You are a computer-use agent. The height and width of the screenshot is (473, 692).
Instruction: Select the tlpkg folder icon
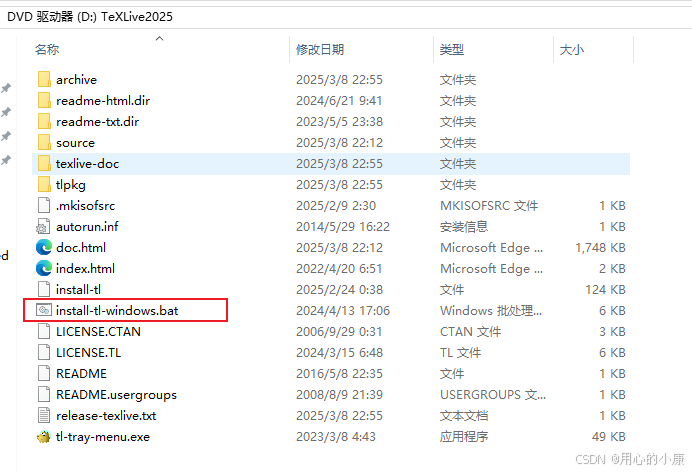coord(44,184)
